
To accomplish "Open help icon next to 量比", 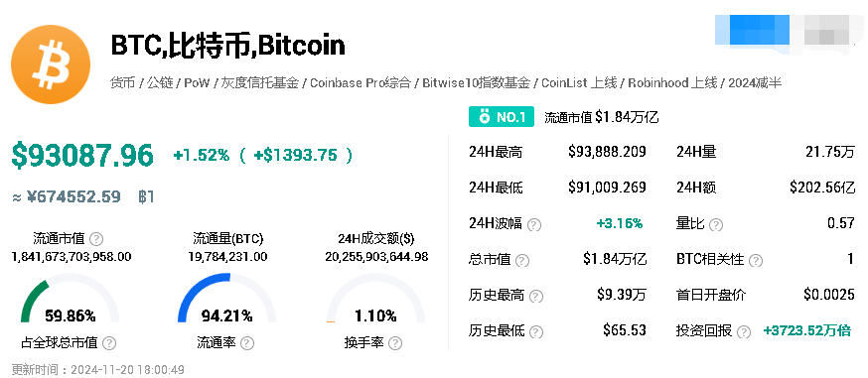I will pos(716,224).
